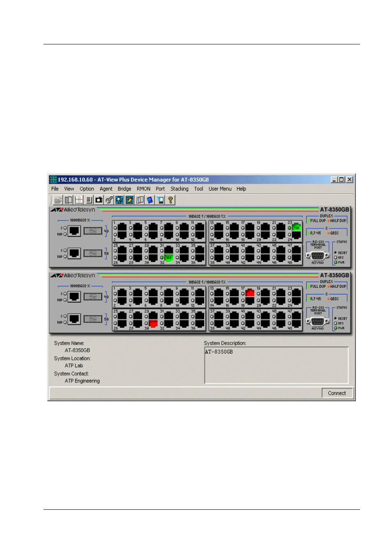Click the RPS LED on lower switch
The image size is (392, 555).
[x=336, y=323]
